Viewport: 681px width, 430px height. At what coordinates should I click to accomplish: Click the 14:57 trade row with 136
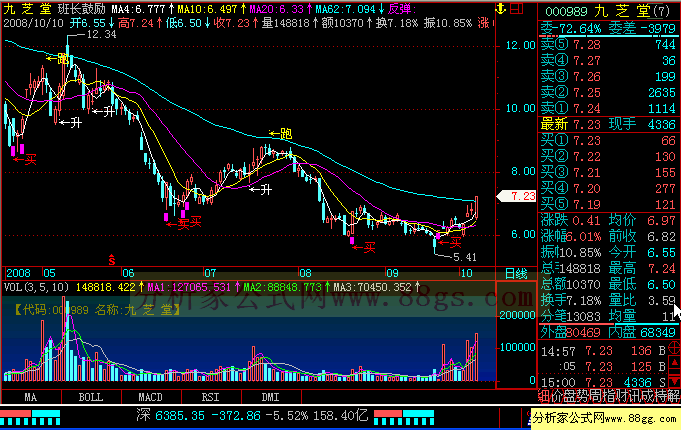click(x=604, y=351)
